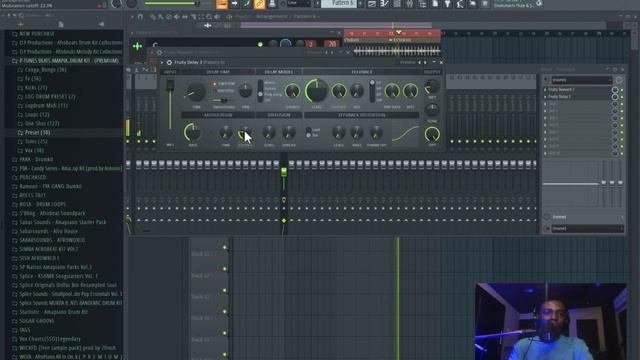Click the SUGAR GROOVE folder icon
Image resolution: width=640 pixels, height=360 pixels.
tap(15, 321)
